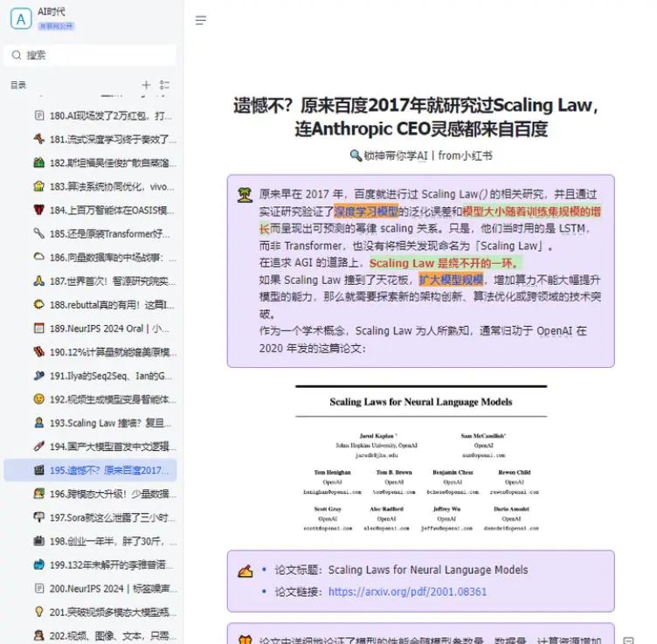The width and height of the screenshot is (657, 644).
Task: Click the sun icon of document 188
Action: point(39,305)
